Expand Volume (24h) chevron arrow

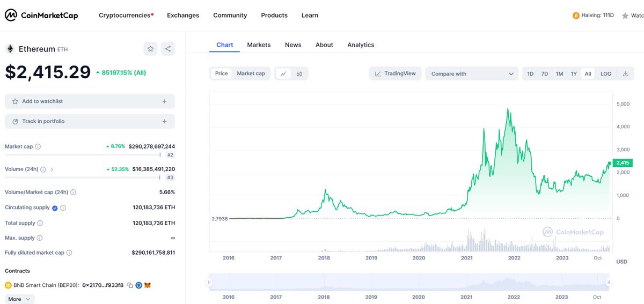[52, 169]
